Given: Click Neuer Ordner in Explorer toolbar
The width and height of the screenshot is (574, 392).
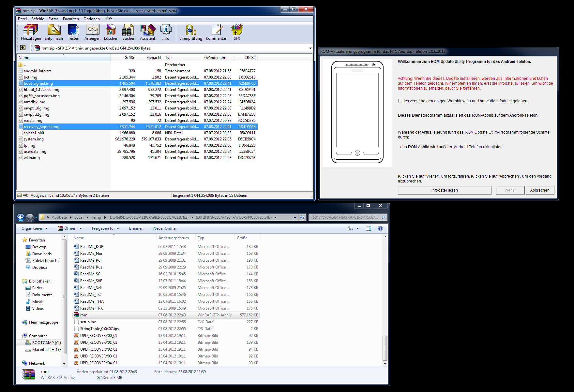Looking at the screenshot, I should 165,228.
